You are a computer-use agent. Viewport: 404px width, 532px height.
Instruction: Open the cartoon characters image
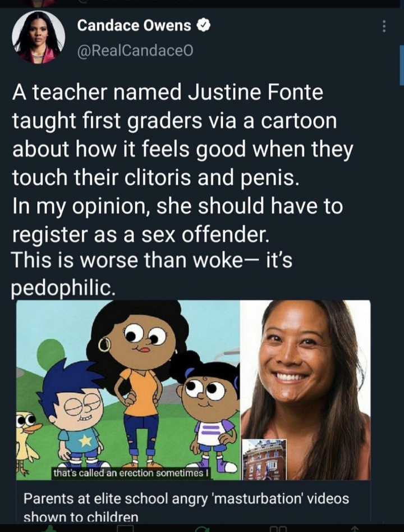tap(128, 390)
